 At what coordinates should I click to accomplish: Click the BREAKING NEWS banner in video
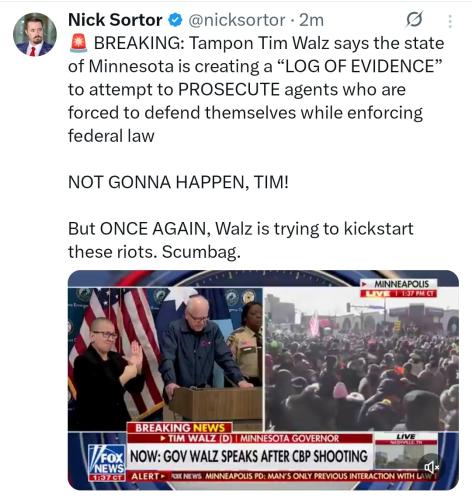click(180, 428)
